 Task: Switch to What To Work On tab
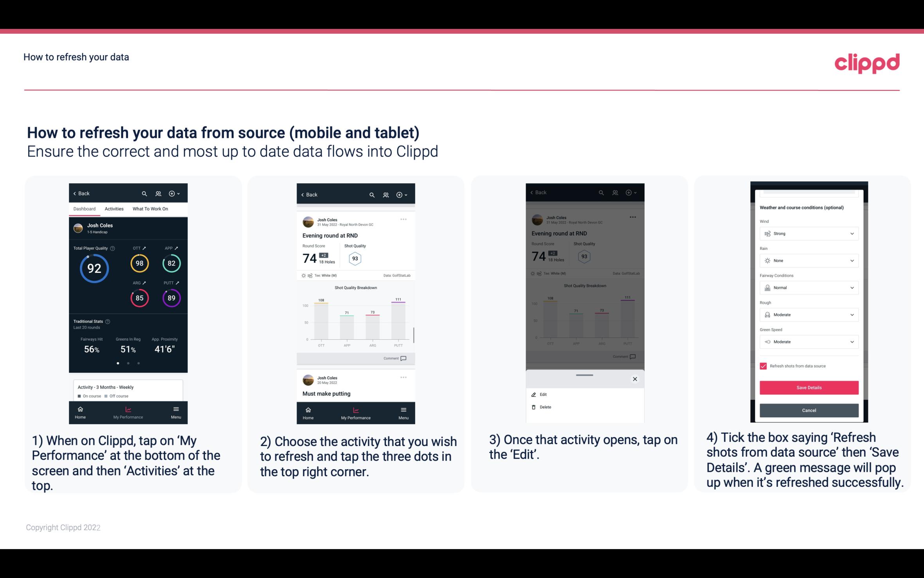pyautogui.click(x=149, y=208)
